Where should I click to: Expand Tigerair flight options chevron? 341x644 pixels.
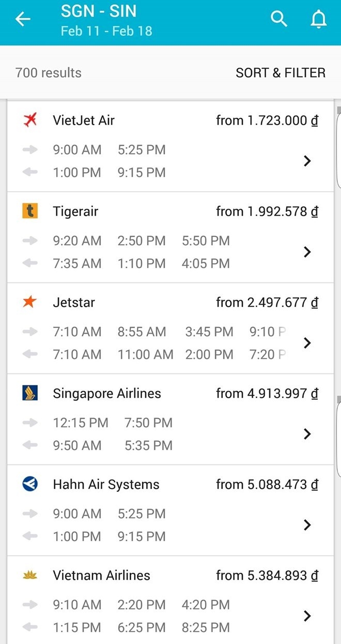tap(307, 252)
